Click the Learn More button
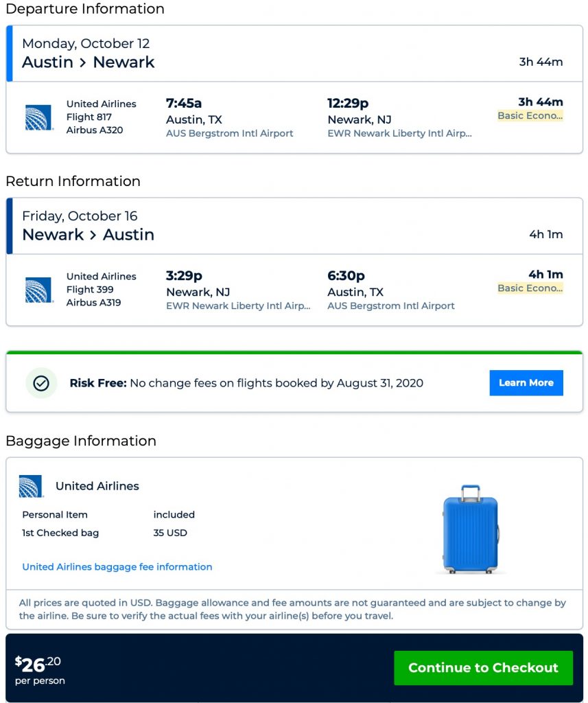 point(526,383)
